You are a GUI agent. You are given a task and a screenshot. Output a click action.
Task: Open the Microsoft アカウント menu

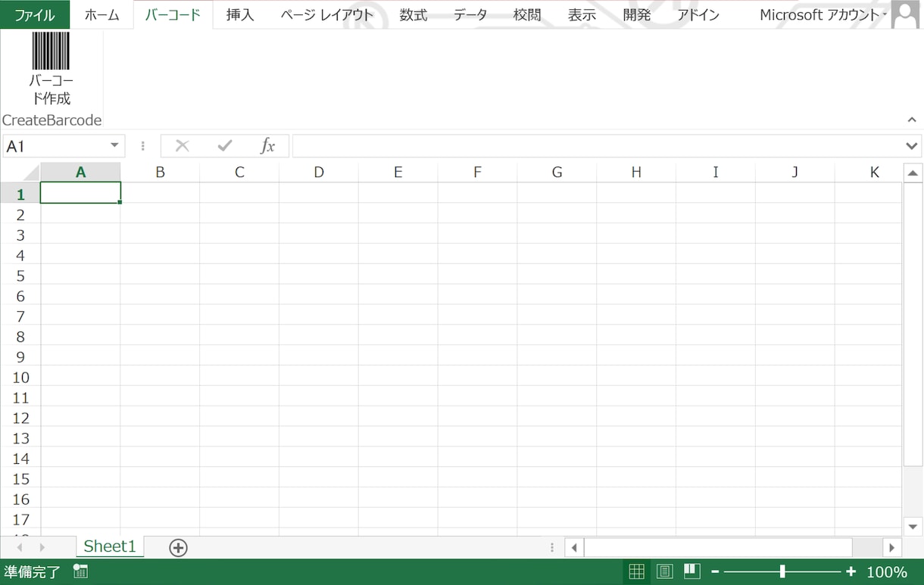pos(823,15)
